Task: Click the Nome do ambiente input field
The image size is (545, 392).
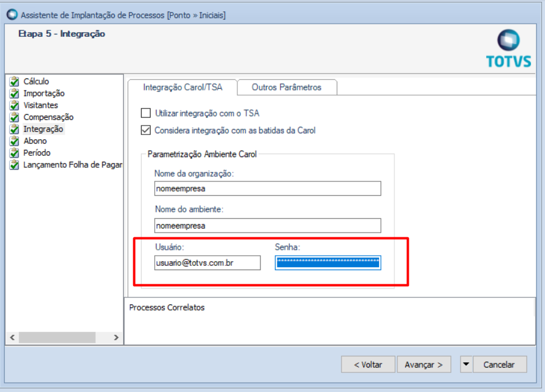Action: click(x=268, y=225)
